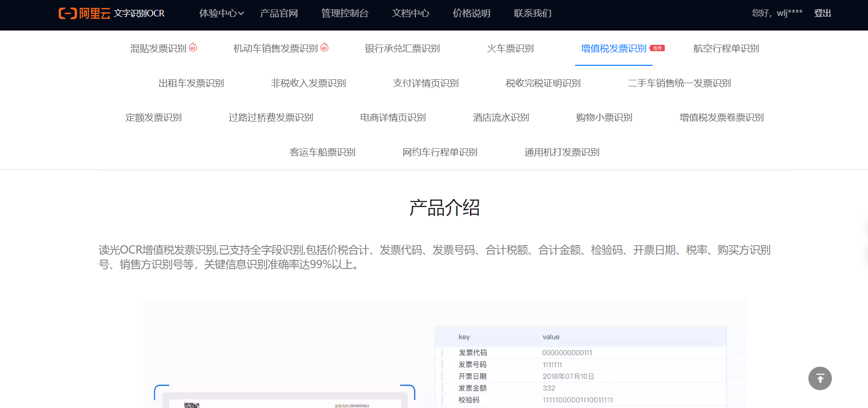Click the back-to-top arrow icon
This screenshot has height=408, width=868.
820,378
